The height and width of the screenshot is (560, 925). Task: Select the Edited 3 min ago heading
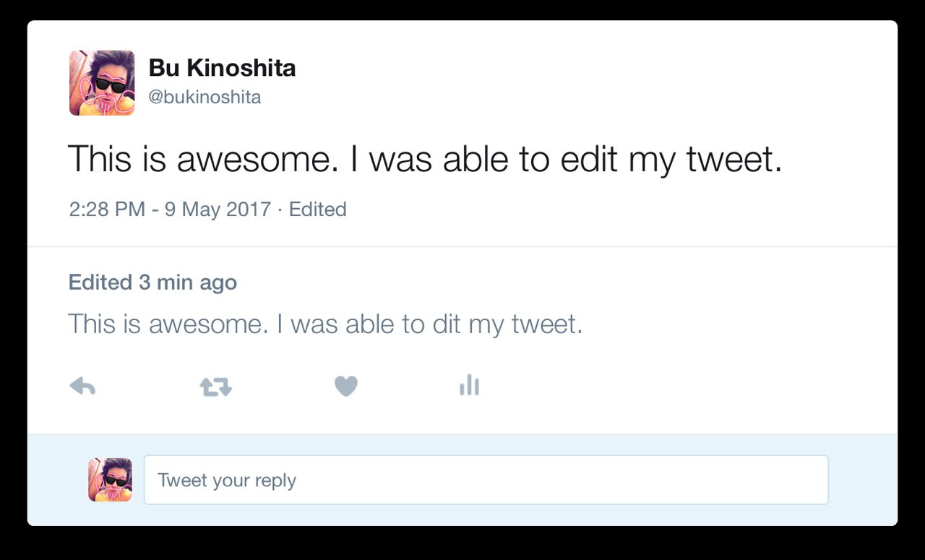coord(152,283)
